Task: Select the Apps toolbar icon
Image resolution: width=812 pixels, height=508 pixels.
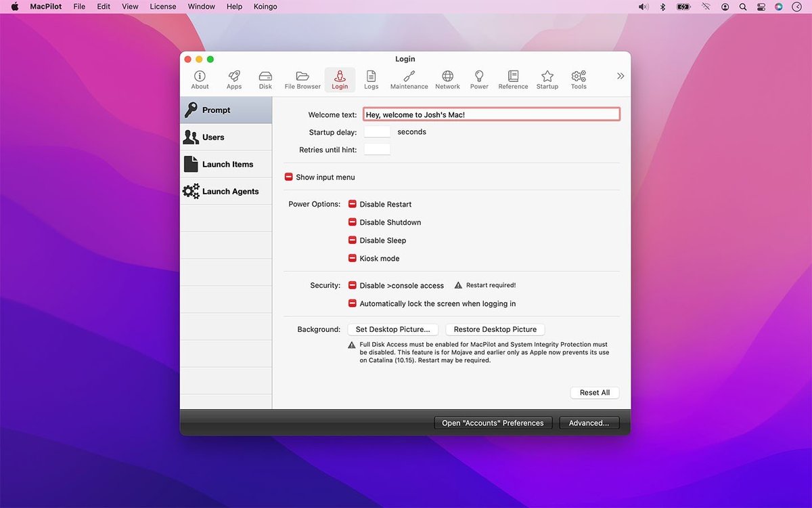Action: (234, 79)
